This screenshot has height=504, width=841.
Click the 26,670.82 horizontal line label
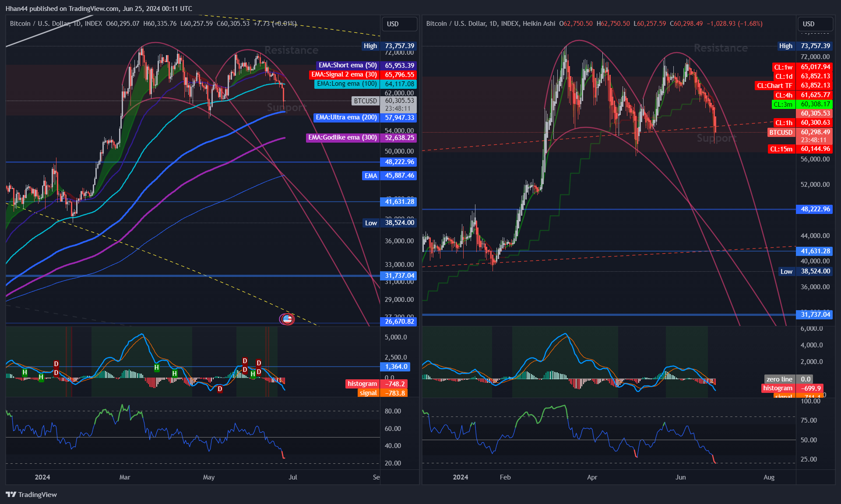pos(399,322)
